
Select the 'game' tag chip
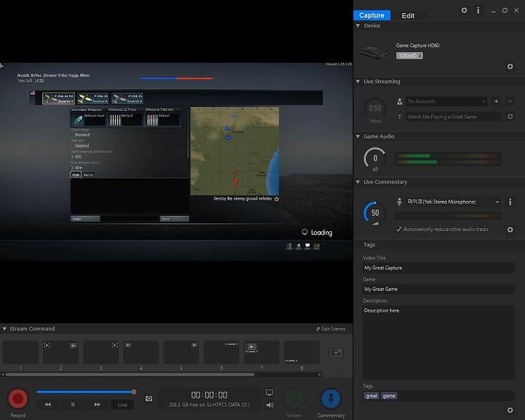[389, 396]
